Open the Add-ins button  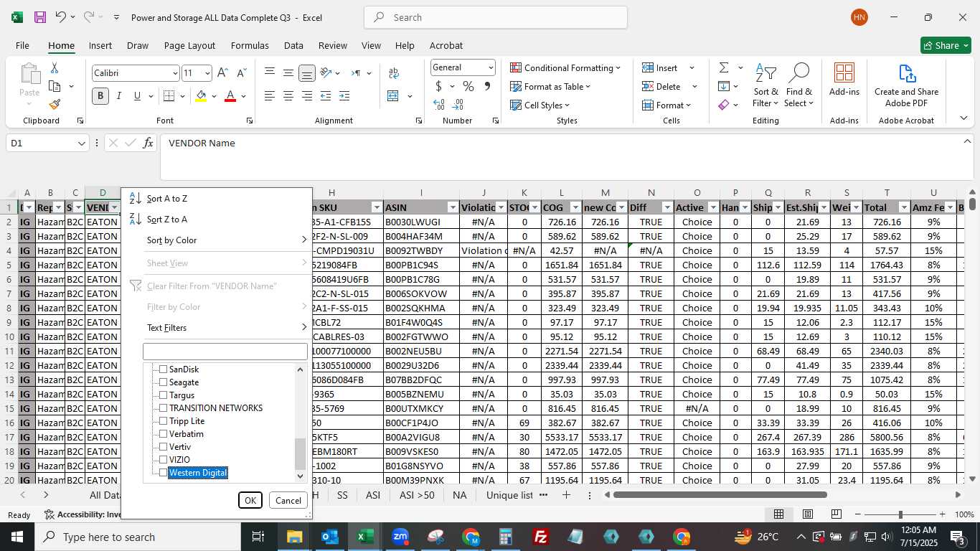point(844,80)
